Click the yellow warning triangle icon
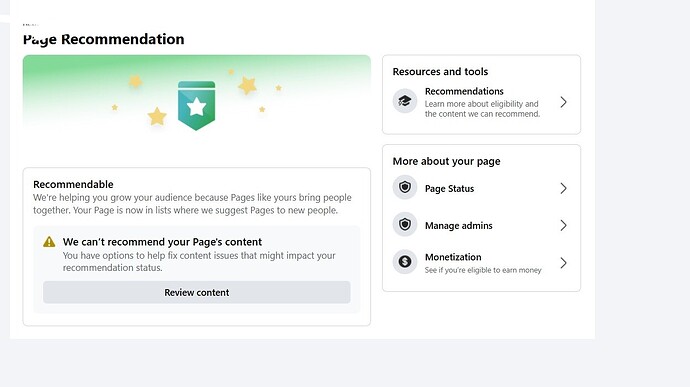The image size is (690, 387). pos(49,242)
